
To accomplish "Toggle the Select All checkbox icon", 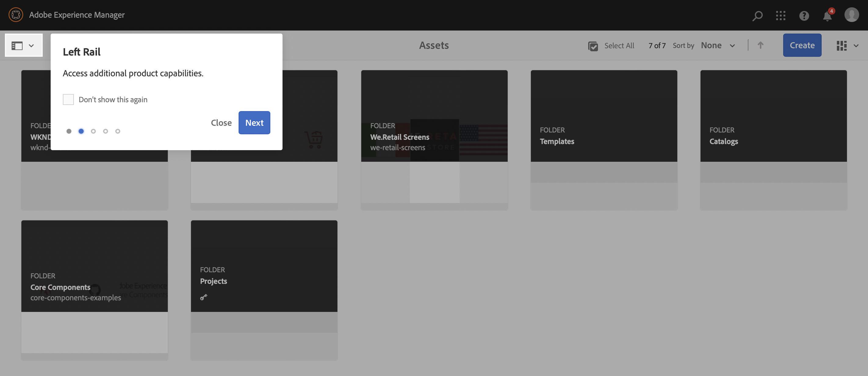I will pos(593,46).
